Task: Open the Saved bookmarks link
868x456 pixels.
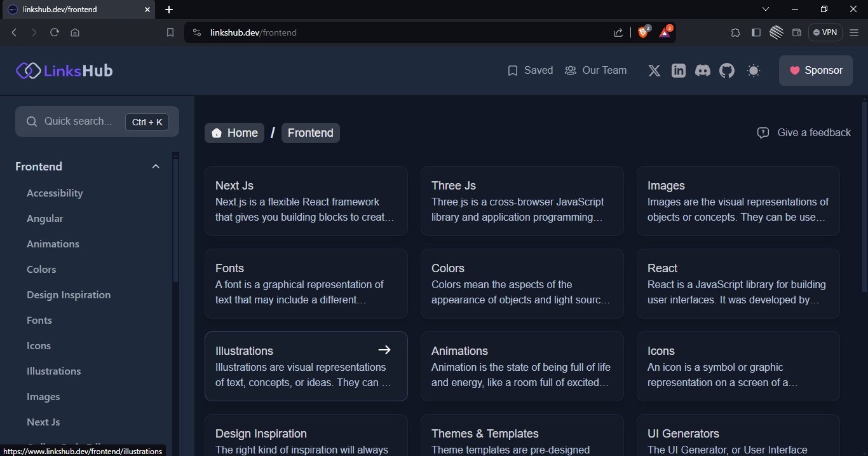Action: pos(530,71)
